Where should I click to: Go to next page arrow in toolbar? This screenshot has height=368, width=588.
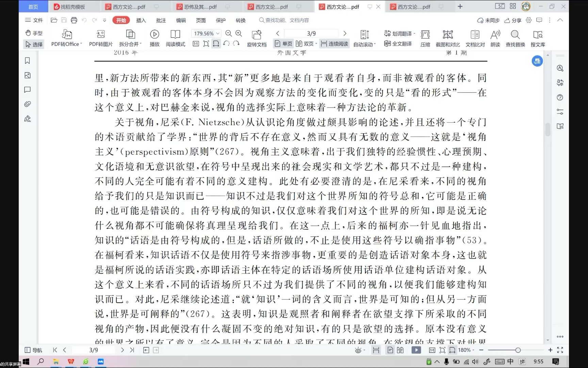click(x=345, y=33)
